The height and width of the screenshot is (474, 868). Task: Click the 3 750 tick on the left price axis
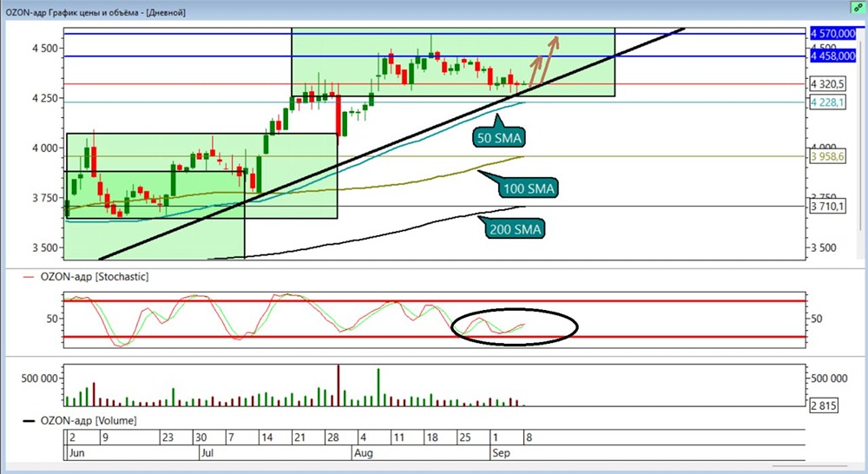[x=44, y=198]
